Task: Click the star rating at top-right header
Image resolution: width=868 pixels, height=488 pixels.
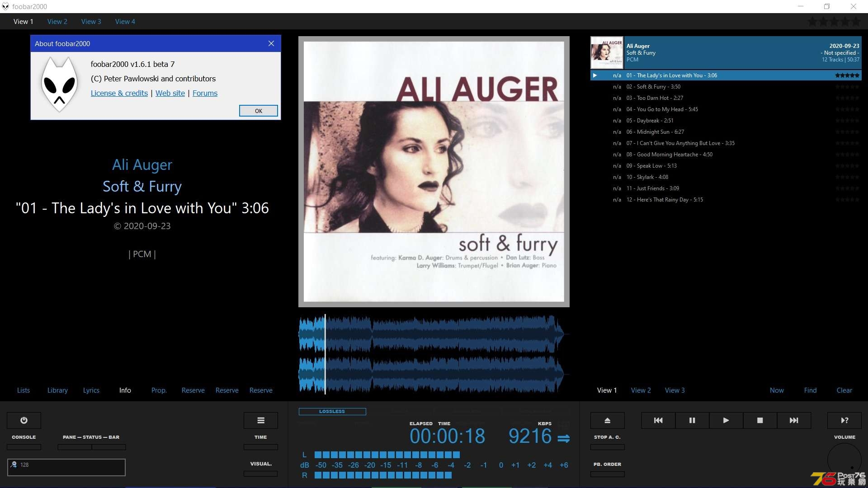Action: (835, 21)
